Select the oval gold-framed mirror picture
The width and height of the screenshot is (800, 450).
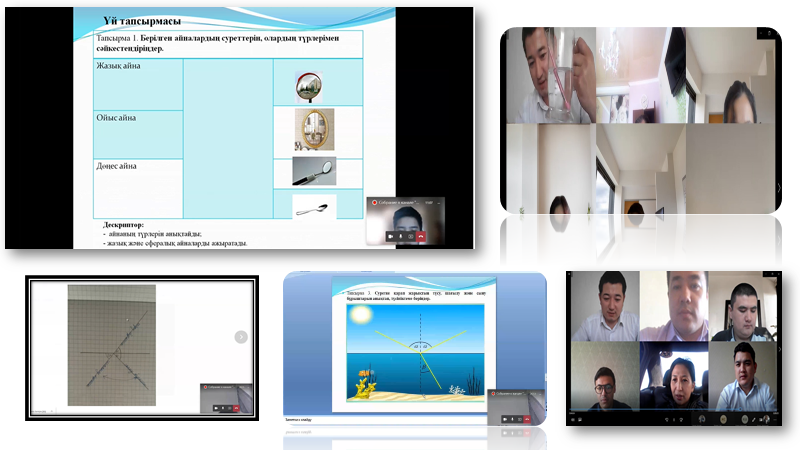pos(311,129)
